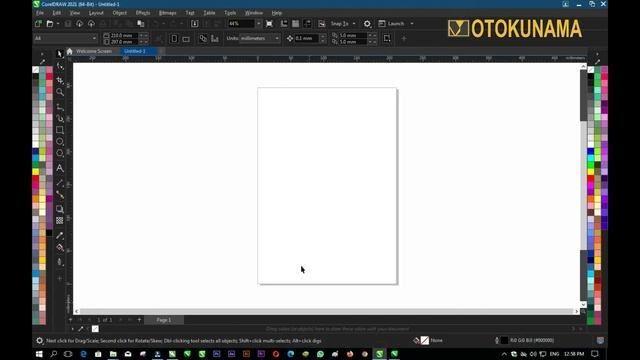Click the Paste clipboard icon
Image resolution: width=640 pixels, height=360 pixels.
click(141, 24)
